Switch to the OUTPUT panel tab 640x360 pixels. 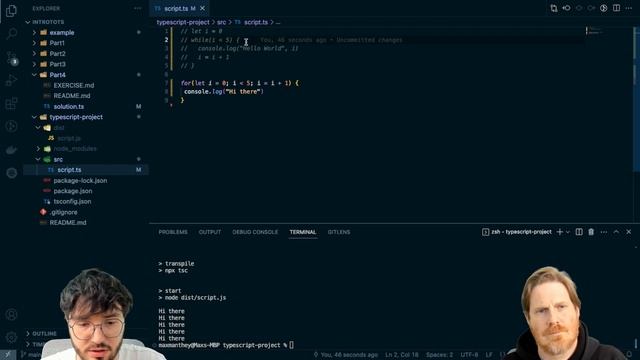click(210, 232)
